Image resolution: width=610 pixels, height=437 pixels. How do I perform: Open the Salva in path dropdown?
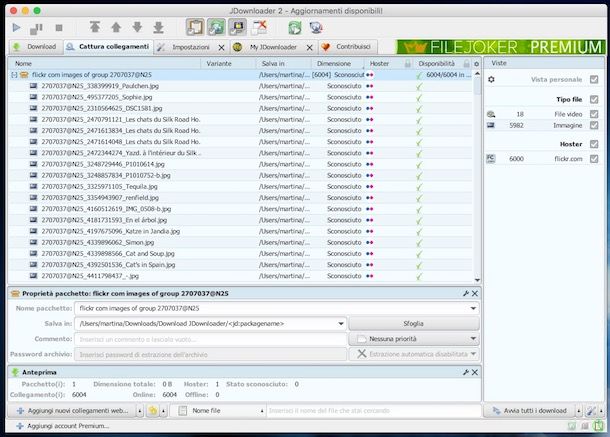tap(340, 323)
